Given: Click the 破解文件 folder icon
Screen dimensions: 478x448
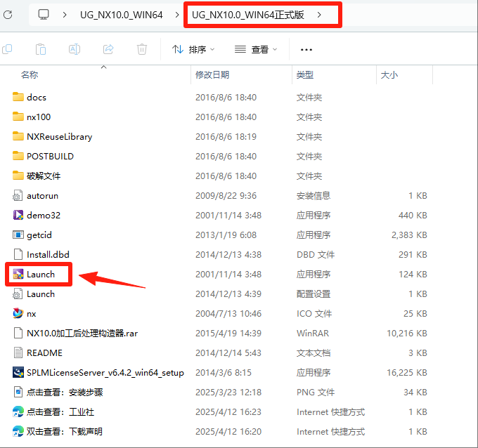Looking at the screenshot, I should tap(18, 176).
